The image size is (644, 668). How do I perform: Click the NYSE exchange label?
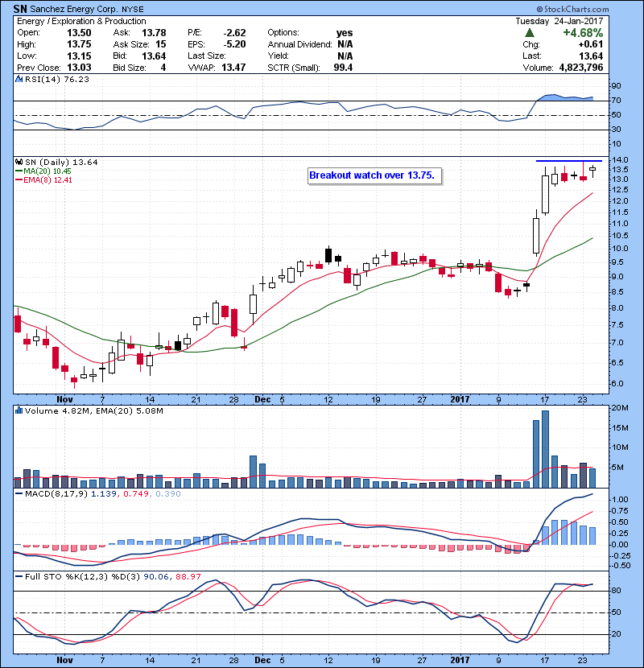click(133, 10)
